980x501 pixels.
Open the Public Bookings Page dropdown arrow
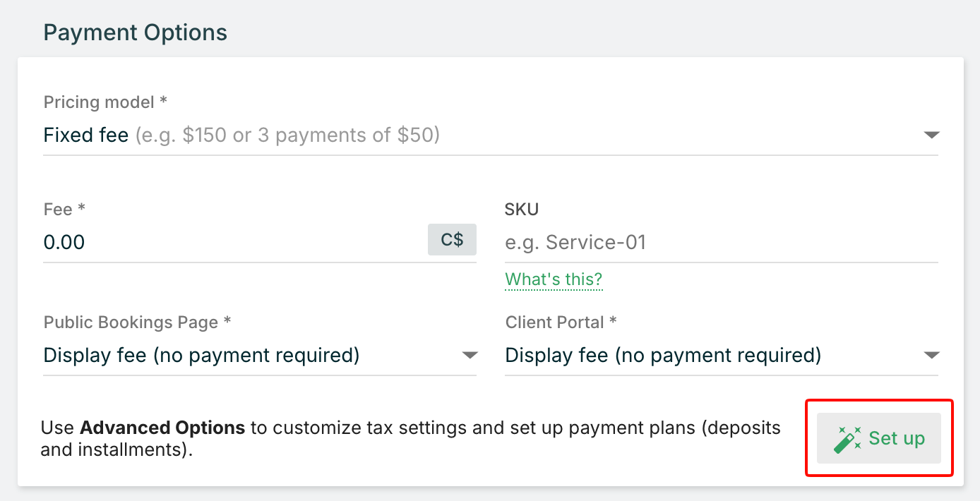470,355
